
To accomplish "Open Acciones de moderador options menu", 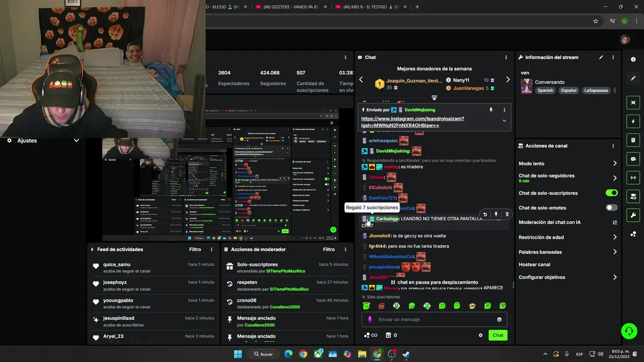I will 345,249.
